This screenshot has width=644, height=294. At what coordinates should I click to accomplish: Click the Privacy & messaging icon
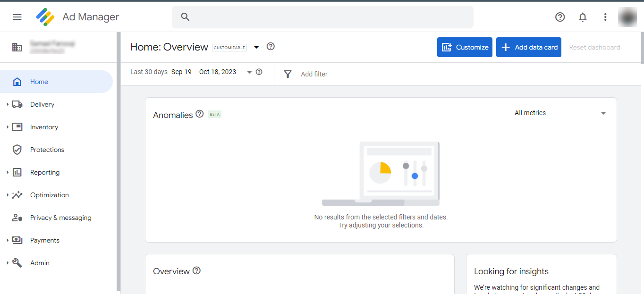point(17,218)
